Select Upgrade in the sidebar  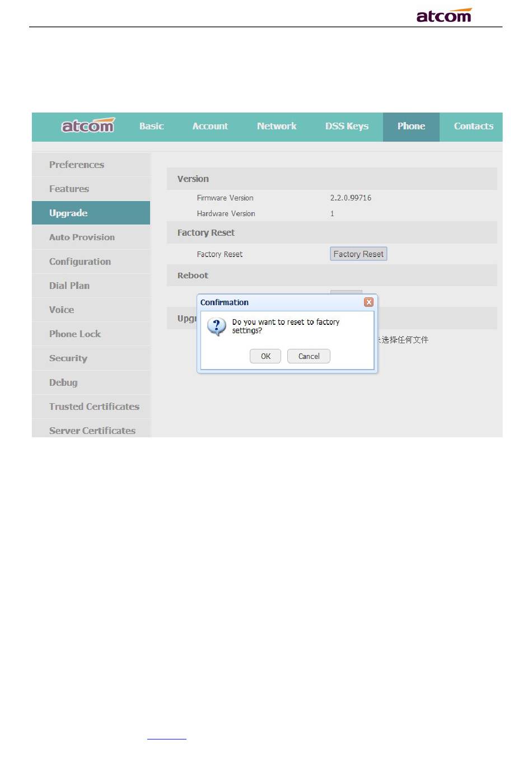[x=91, y=213]
